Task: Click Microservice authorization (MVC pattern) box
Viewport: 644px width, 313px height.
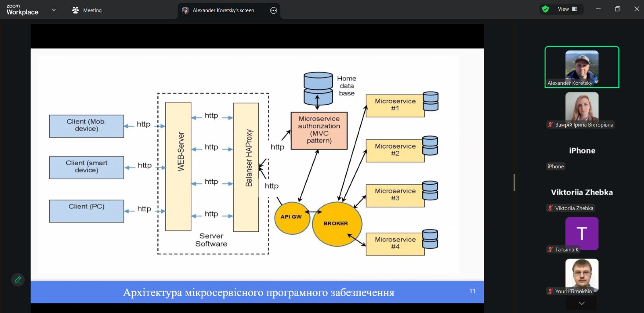Action: click(319, 131)
